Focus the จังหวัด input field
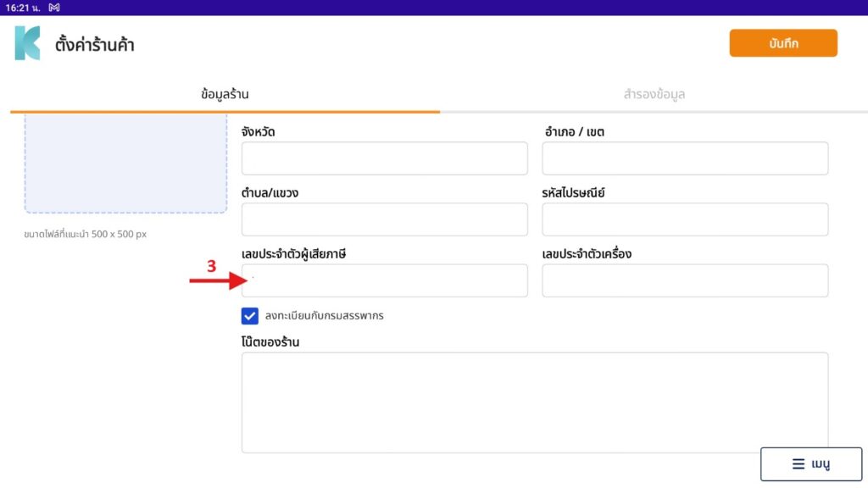868x488 pixels. pos(384,158)
